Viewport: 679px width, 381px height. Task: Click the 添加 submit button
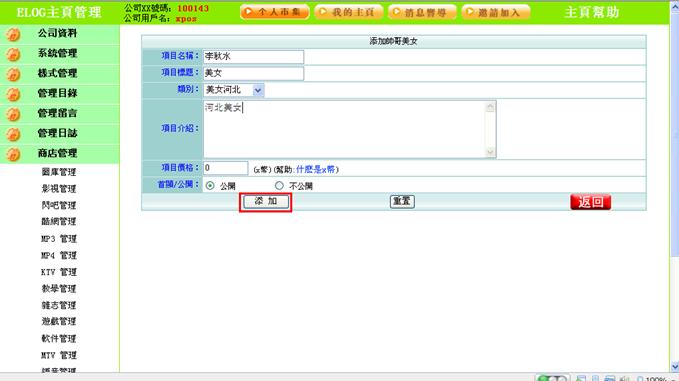click(x=266, y=201)
